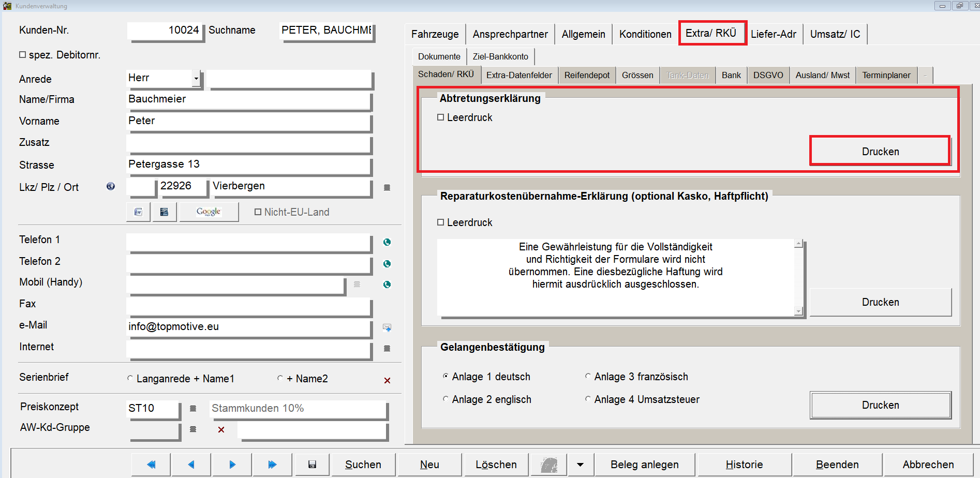
Task: Open list icon beside Internet field
Action: pos(387,348)
